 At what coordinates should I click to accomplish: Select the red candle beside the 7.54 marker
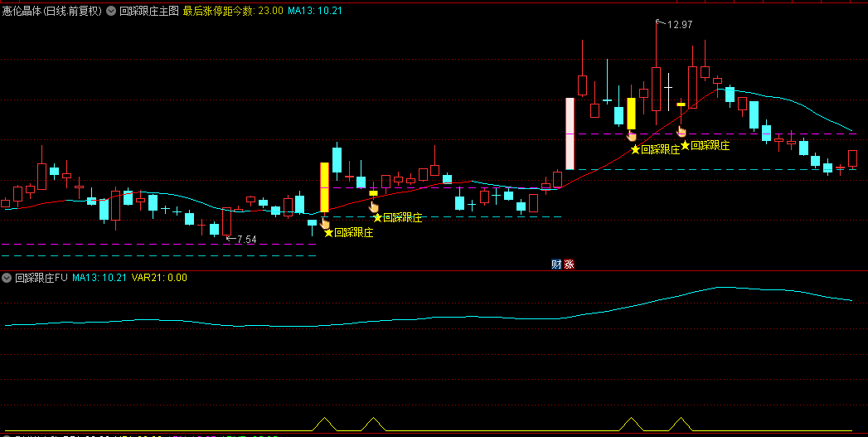click(x=226, y=221)
